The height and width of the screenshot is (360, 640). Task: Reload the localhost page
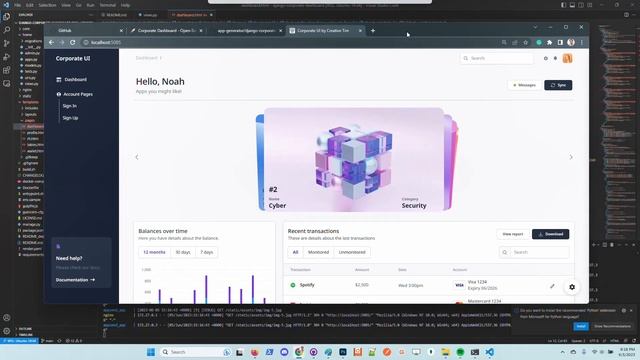pos(73,42)
